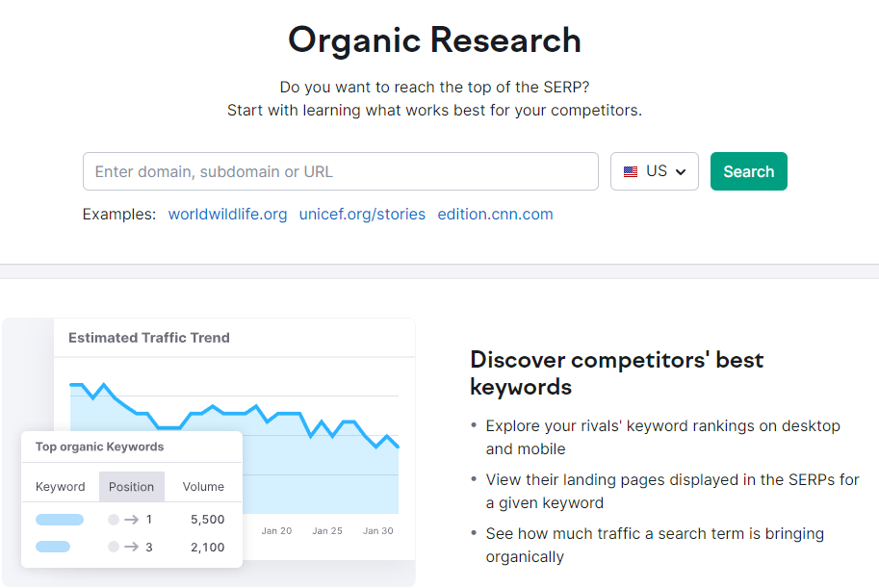Select the unicef.org/stories example link

tap(362, 214)
